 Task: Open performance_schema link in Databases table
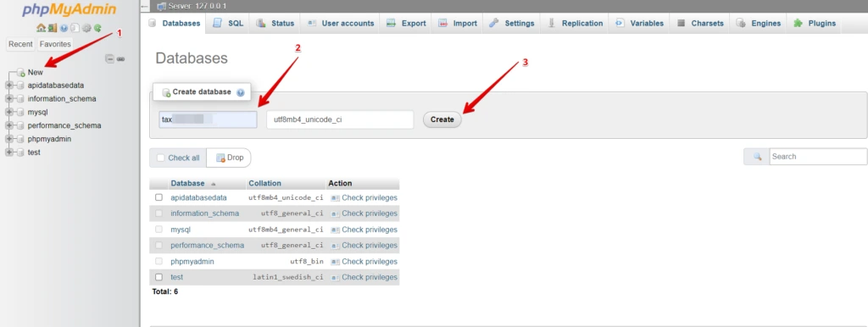click(x=207, y=245)
